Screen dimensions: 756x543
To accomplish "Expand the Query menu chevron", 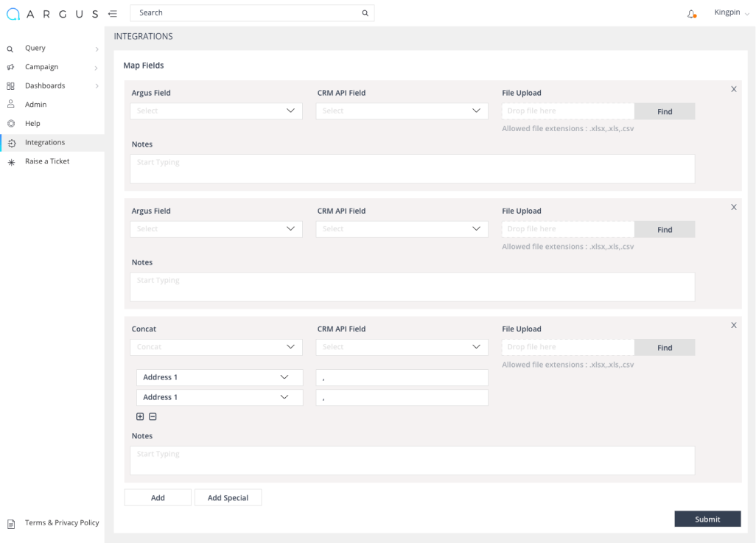I will 97,49.
